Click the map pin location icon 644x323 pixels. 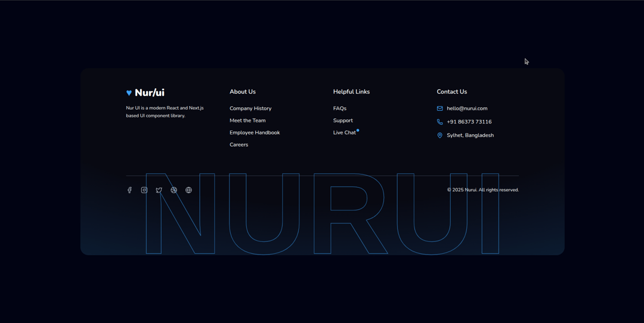pyautogui.click(x=440, y=135)
